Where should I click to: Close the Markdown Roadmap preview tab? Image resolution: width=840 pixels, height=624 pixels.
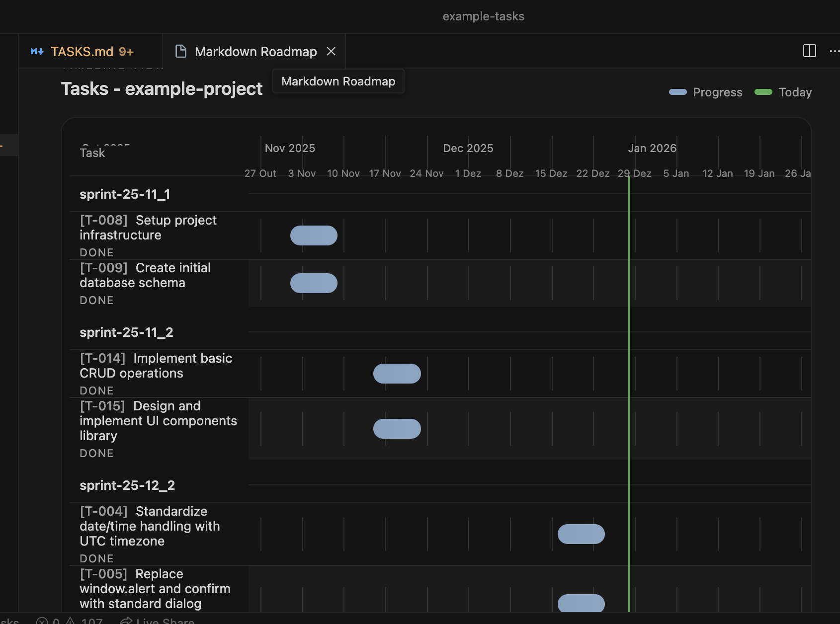pyautogui.click(x=331, y=51)
